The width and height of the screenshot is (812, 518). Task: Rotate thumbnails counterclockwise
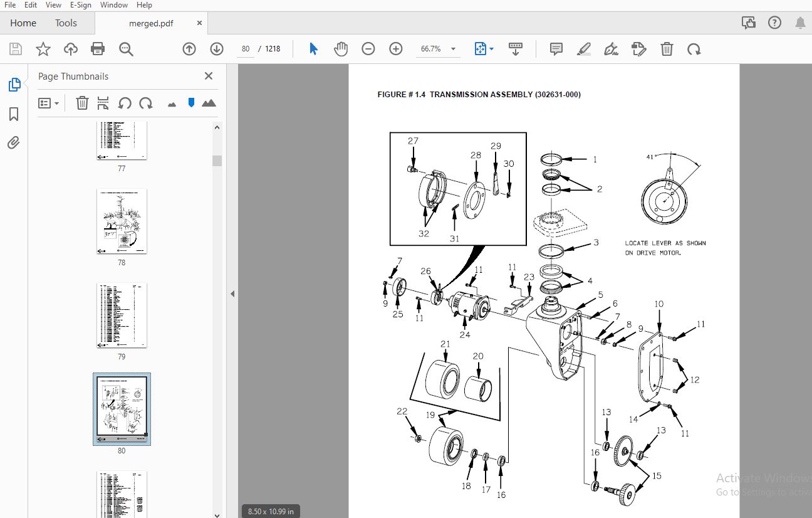(125, 103)
